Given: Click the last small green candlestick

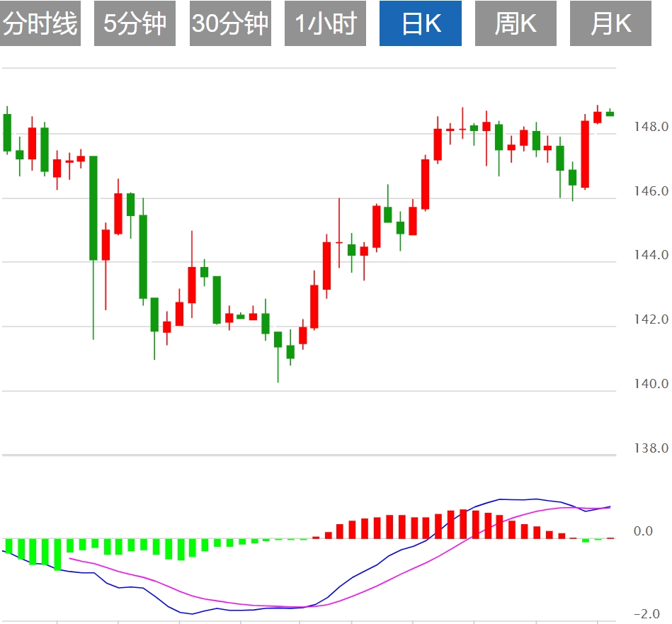Looking at the screenshot, I should (x=610, y=113).
